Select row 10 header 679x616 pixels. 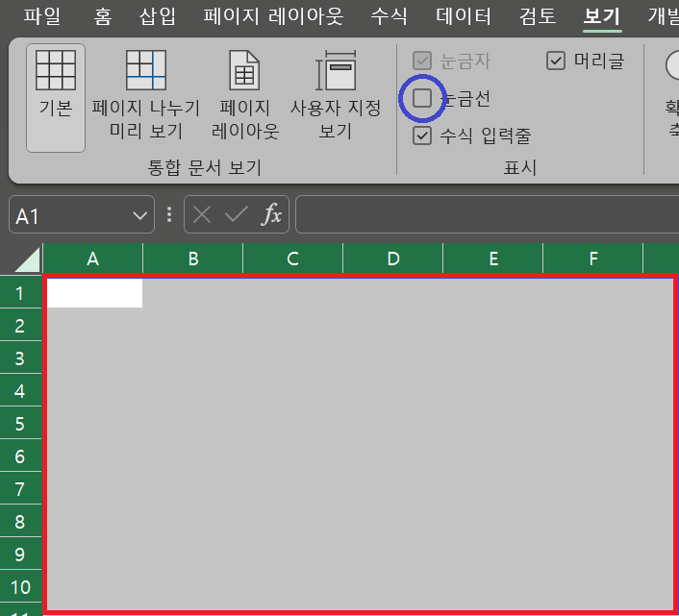[x=20, y=586]
